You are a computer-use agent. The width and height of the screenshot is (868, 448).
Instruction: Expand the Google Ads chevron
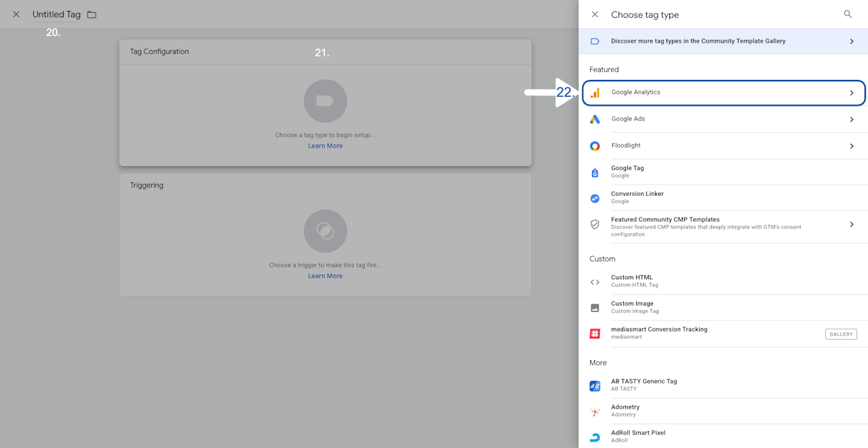pos(852,119)
